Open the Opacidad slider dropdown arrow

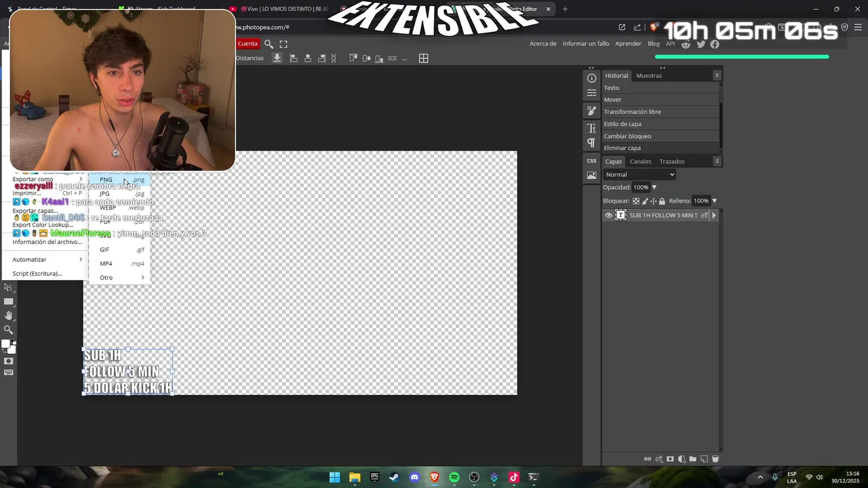click(x=654, y=187)
